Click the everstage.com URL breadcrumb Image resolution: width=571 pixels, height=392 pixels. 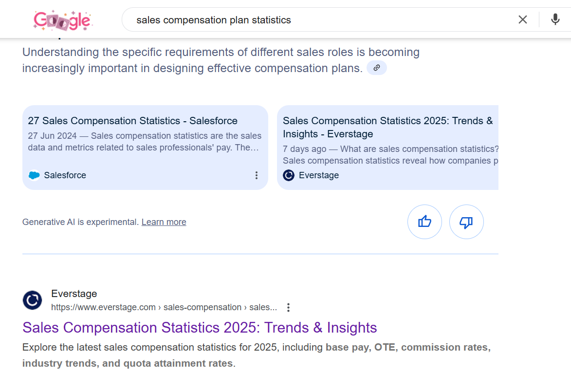click(x=164, y=307)
